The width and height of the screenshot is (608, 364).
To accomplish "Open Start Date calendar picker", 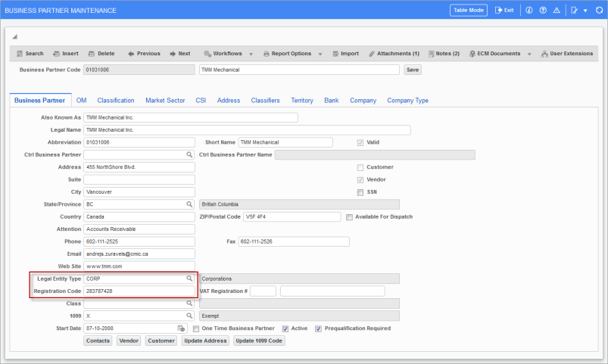I will [x=181, y=328].
